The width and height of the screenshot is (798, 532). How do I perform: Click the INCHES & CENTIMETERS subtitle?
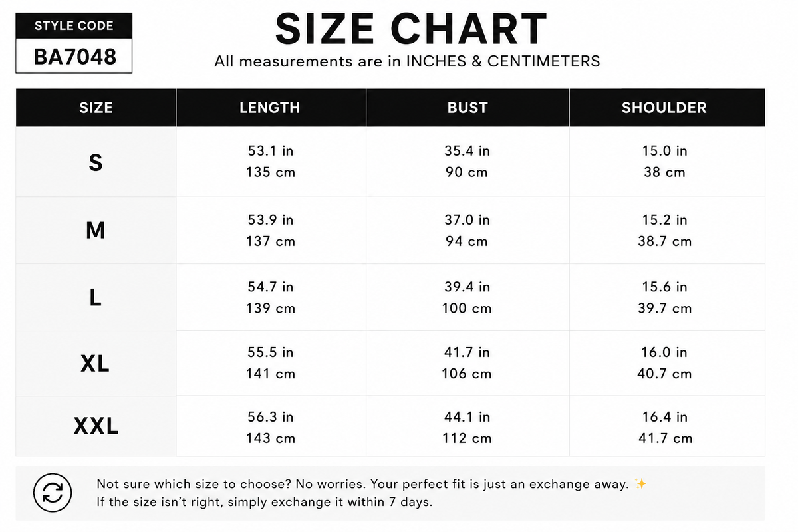503,61
